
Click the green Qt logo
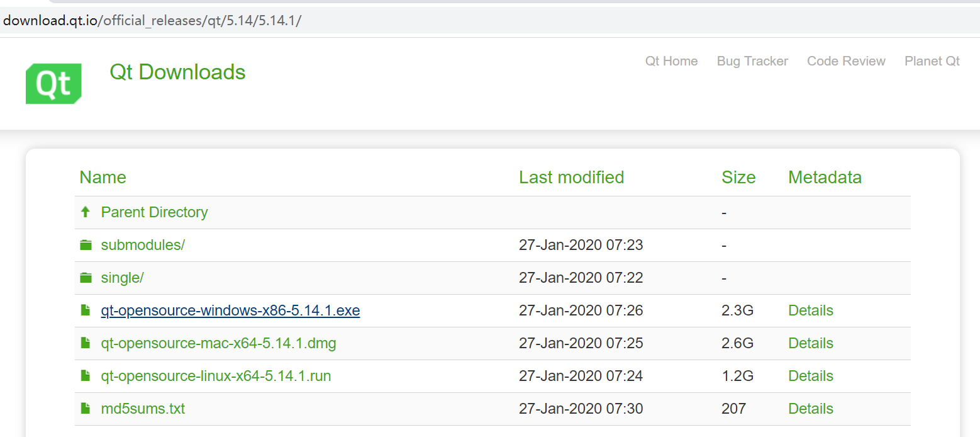(53, 84)
